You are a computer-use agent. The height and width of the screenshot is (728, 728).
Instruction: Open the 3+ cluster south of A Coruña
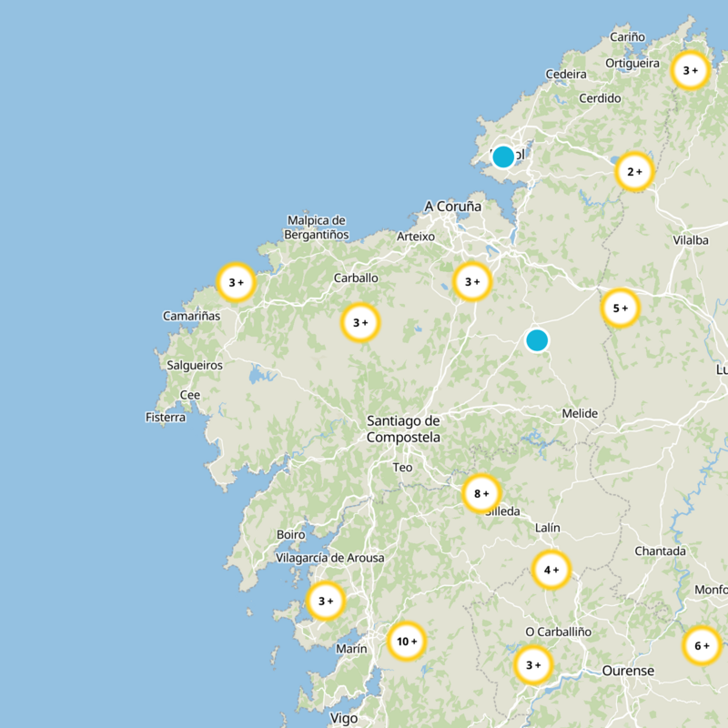(x=472, y=282)
